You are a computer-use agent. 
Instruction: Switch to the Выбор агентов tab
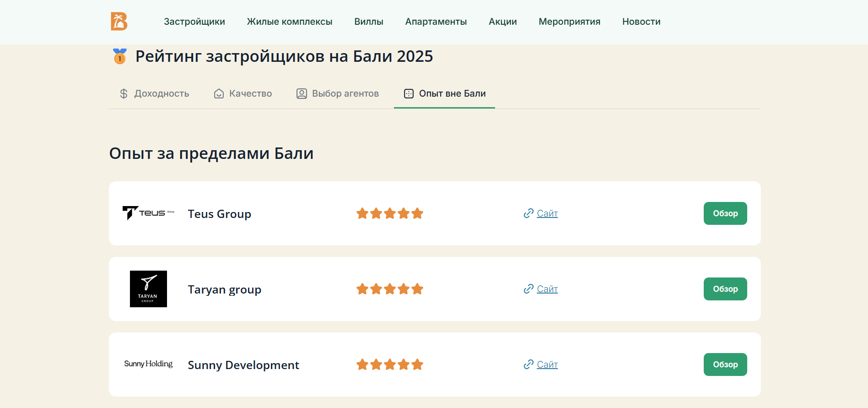[338, 93]
